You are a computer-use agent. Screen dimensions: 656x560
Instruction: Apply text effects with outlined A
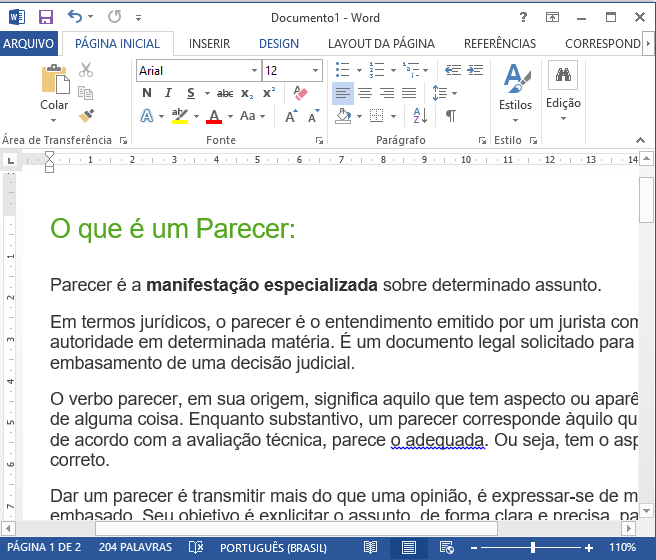tap(146, 116)
